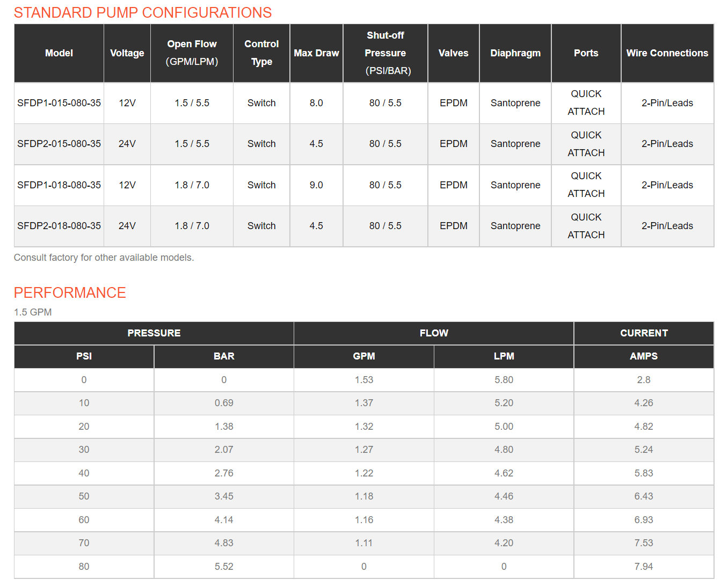
Task: Select the 3.45 BAR value
Action: (224, 496)
